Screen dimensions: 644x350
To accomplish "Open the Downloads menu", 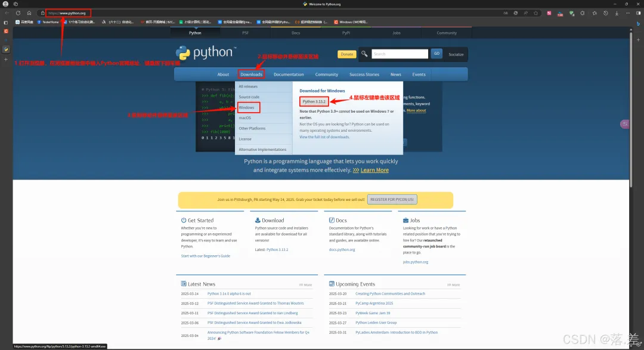I will pos(251,75).
